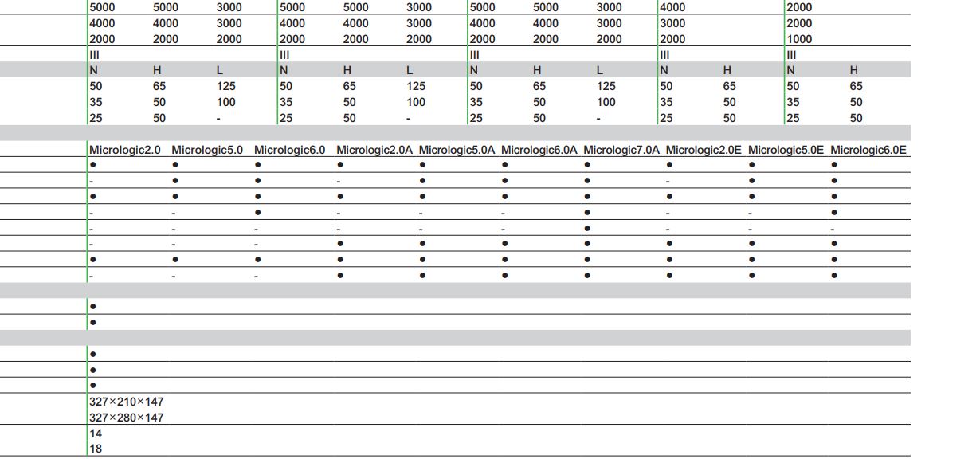Pick the Micrologic2.0E column header
Viewport: 980px width, 459px height.
(704, 150)
